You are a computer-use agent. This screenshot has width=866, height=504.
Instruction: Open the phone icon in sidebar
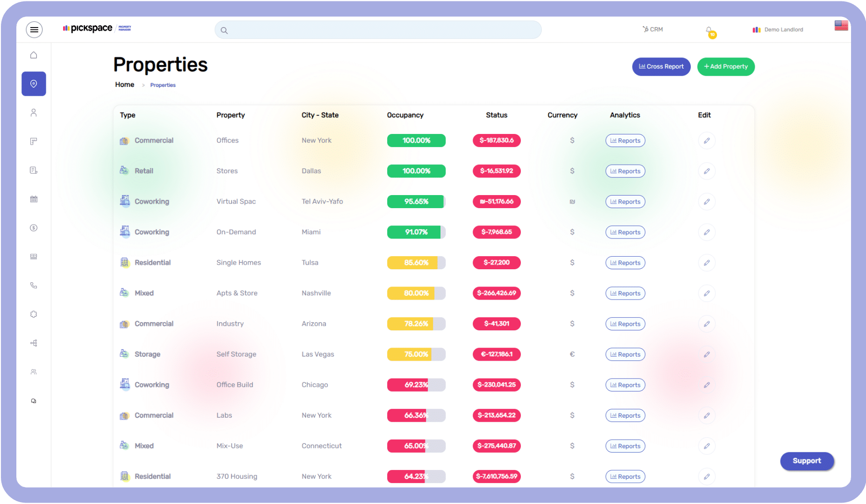tap(34, 286)
